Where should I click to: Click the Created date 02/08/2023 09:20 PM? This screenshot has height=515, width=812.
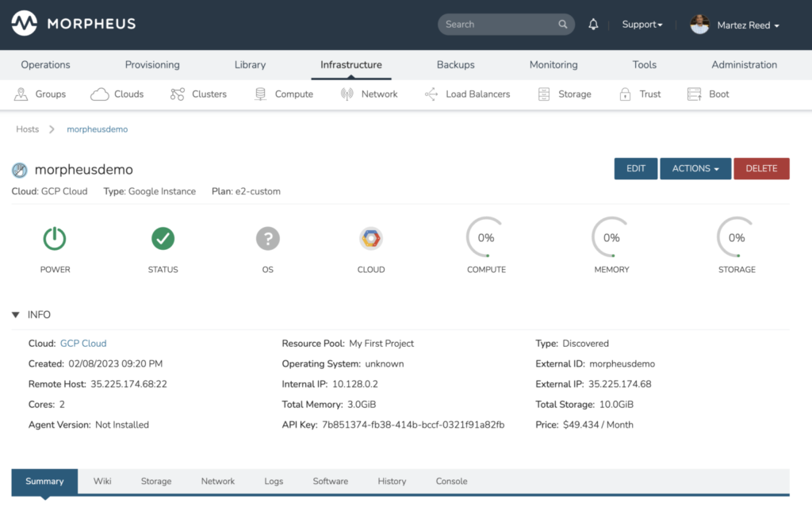coord(116,363)
